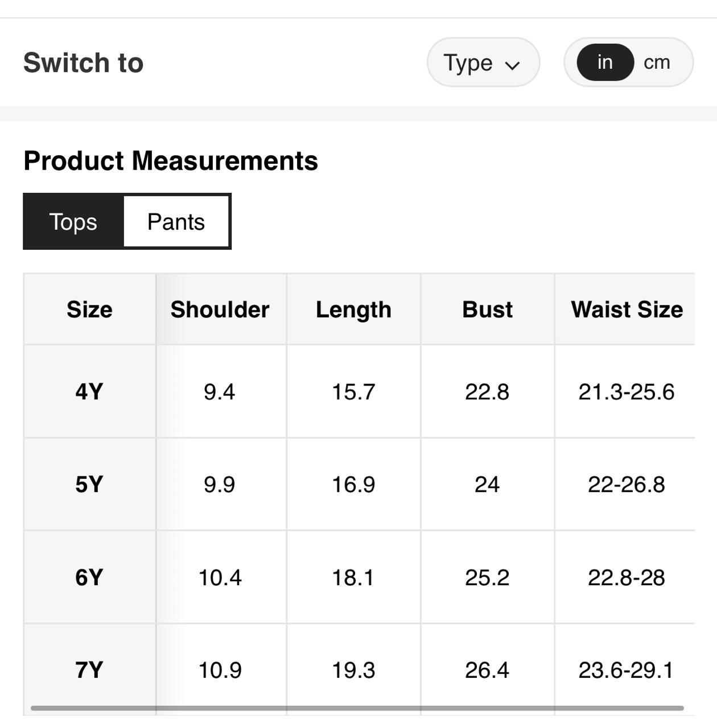Switch units to cm
Image resolution: width=717 pixels, height=728 pixels.
tap(657, 62)
